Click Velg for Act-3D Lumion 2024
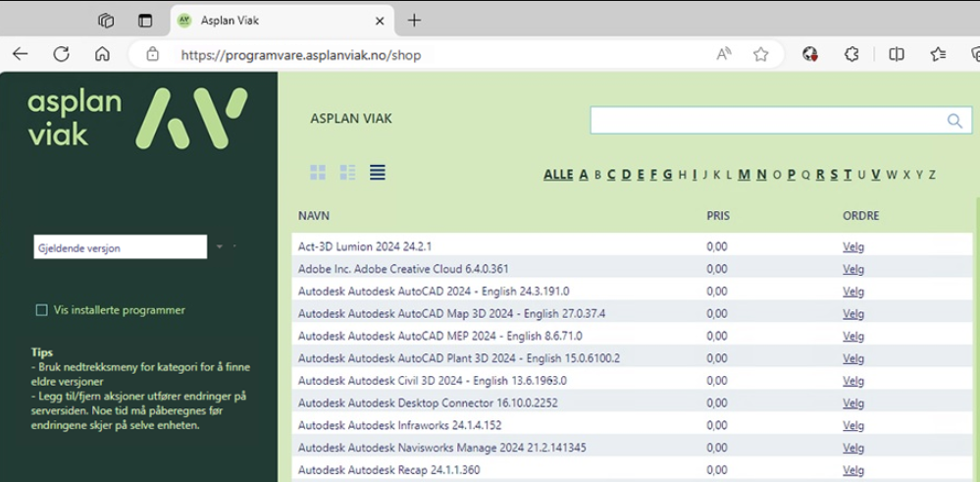 853,246
